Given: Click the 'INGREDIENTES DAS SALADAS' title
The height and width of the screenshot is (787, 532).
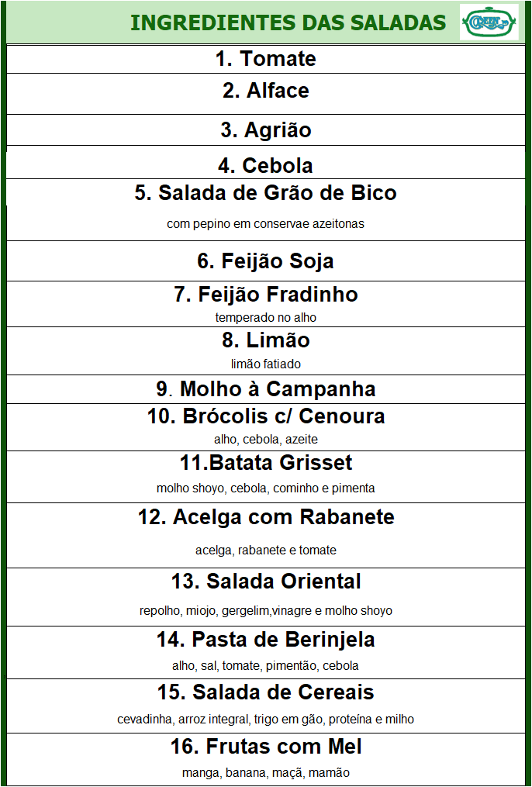Looking at the screenshot, I should pyautogui.click(x=288, y=22).
